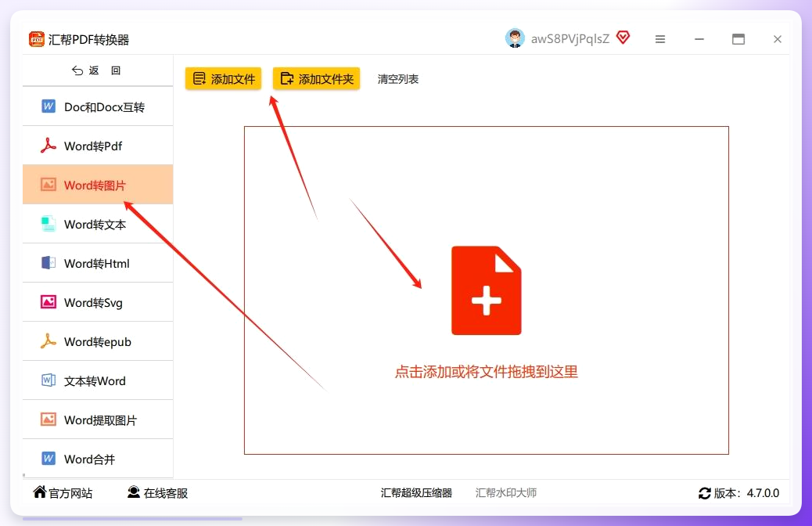Click the person icon for 在线客服
812x526 pixels.
[134, 492]
